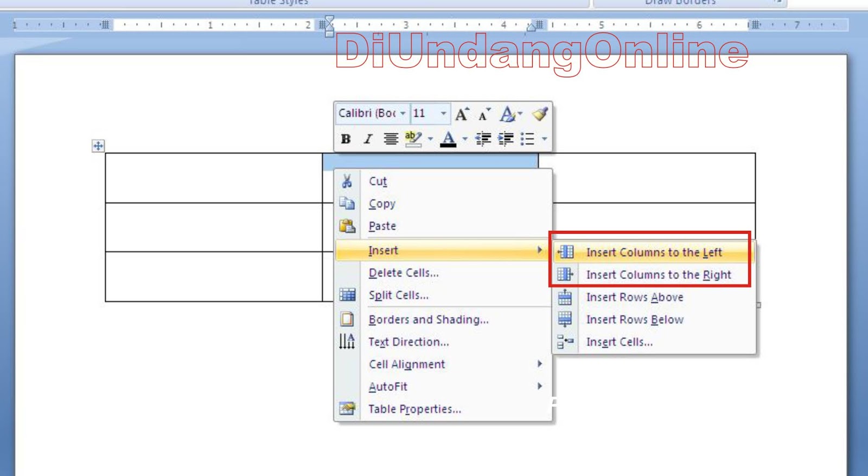Screen dimensions: 868x476
Task: Expand highlight color dropdown arrow
Action: [x=430, y=139]
